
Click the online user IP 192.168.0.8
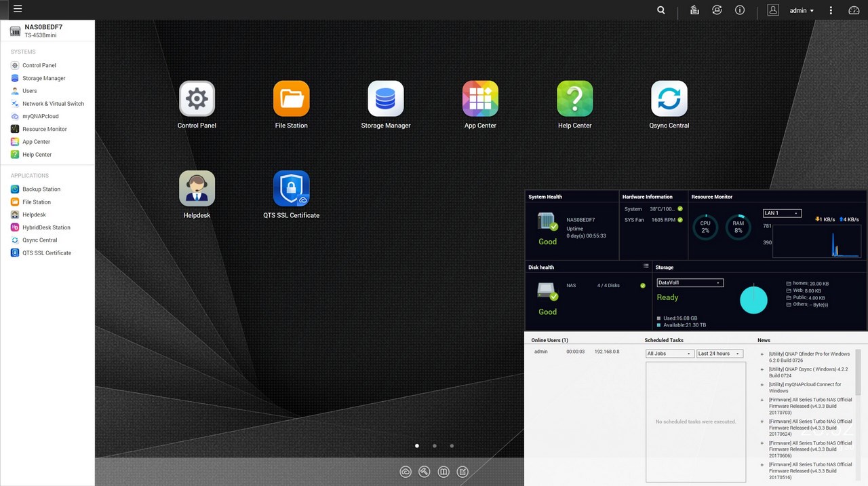tap(607, 352)
